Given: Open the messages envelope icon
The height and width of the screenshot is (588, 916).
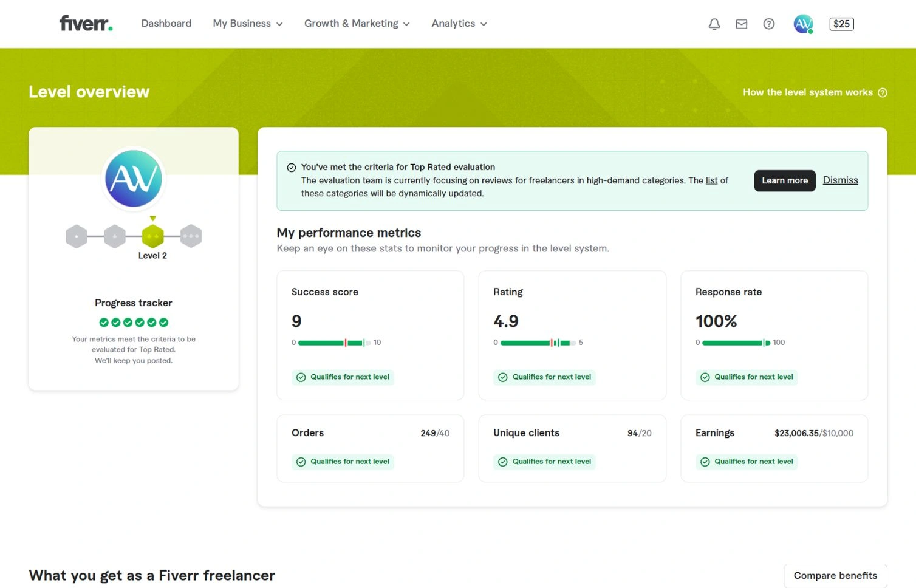Looking at the screenshot, I should [742, 24].
